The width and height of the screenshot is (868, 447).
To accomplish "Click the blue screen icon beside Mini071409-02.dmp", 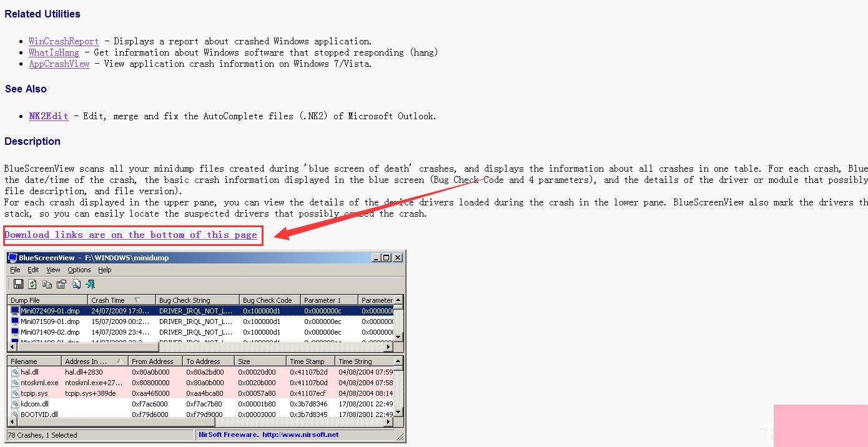I will pyautogui.click(x=15, y=332).
